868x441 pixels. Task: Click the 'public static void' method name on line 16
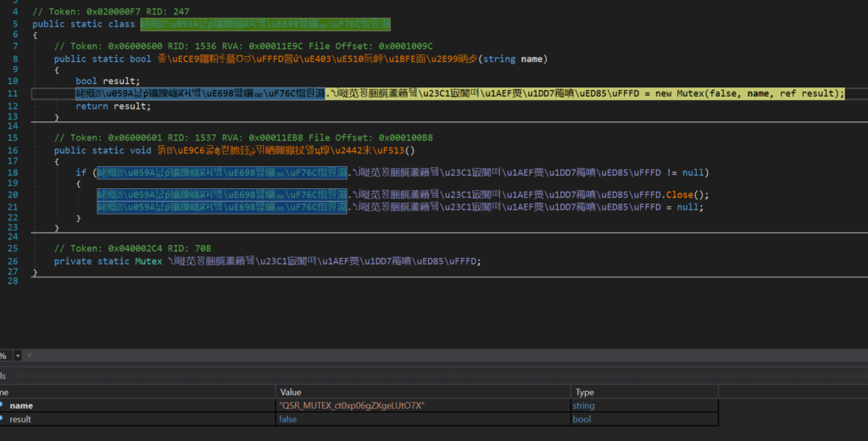coord(281,150)
